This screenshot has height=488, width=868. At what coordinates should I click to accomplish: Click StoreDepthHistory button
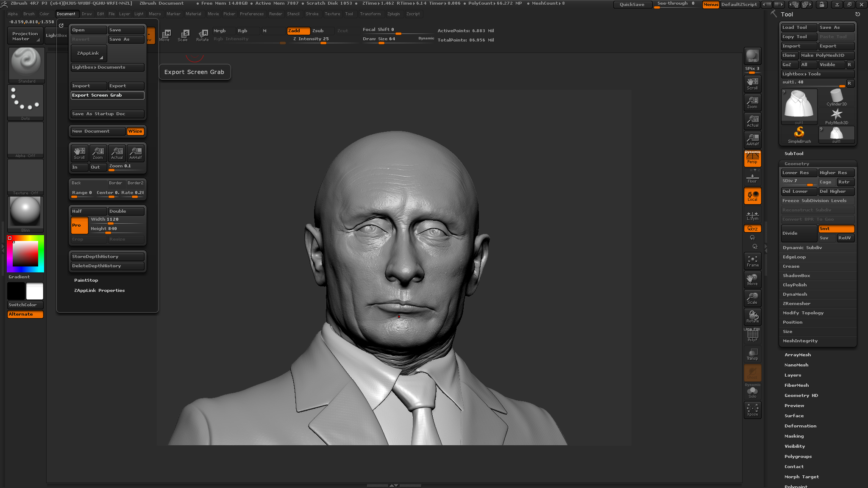tap(108, 257)
